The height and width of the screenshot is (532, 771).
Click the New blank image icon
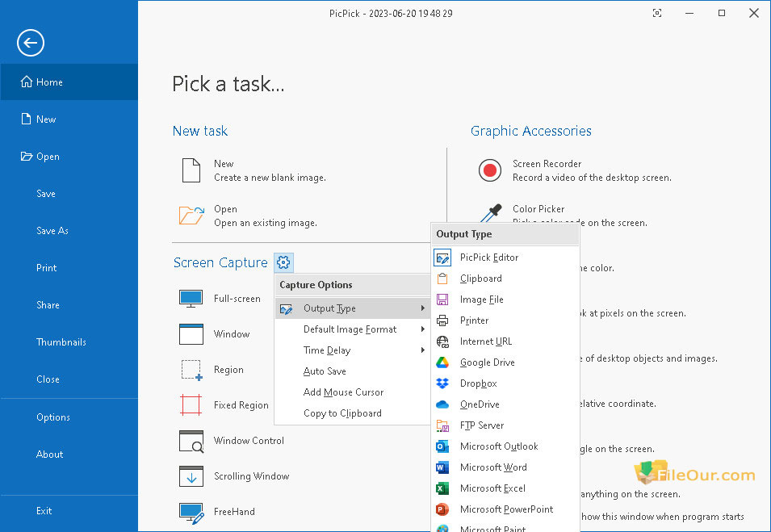191,170
